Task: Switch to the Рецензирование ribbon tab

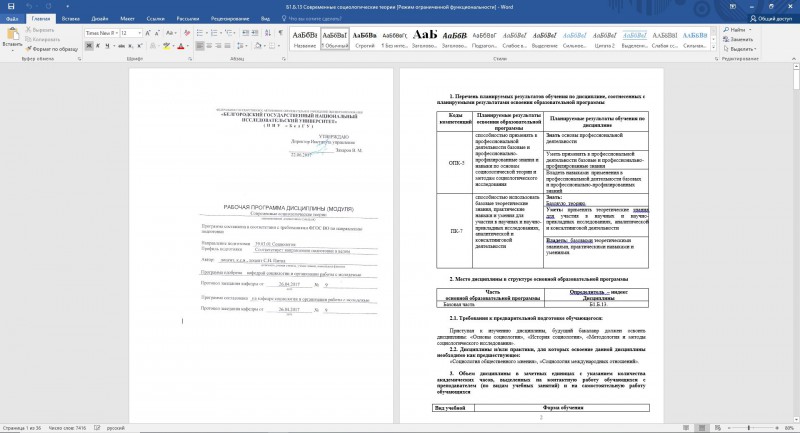Action: [x=230, y=18]
